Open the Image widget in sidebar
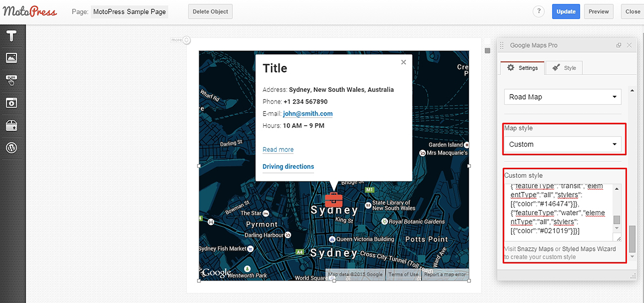 [12, 58]
